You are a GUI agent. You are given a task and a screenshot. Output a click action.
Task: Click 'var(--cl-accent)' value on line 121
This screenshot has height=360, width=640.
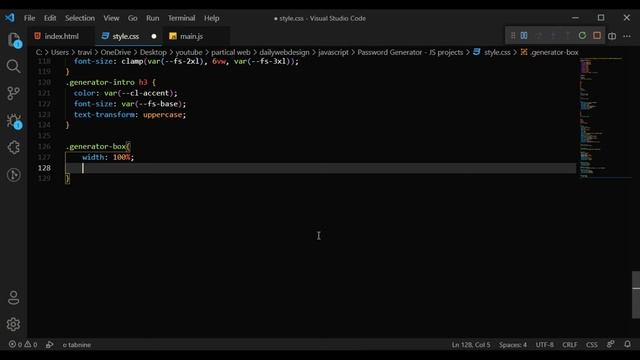139,93
